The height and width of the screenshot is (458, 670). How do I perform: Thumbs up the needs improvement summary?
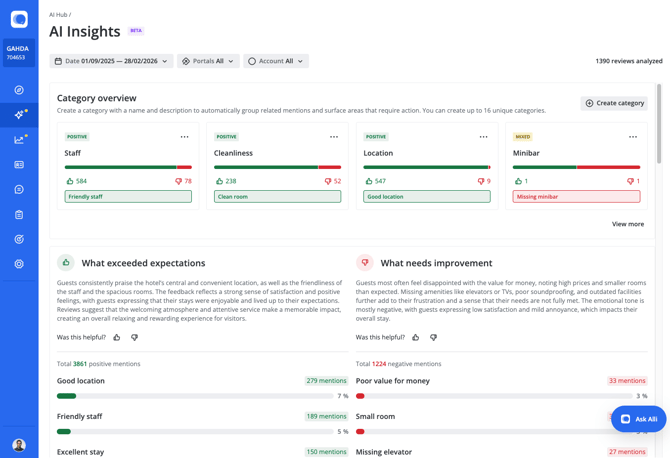416,338
